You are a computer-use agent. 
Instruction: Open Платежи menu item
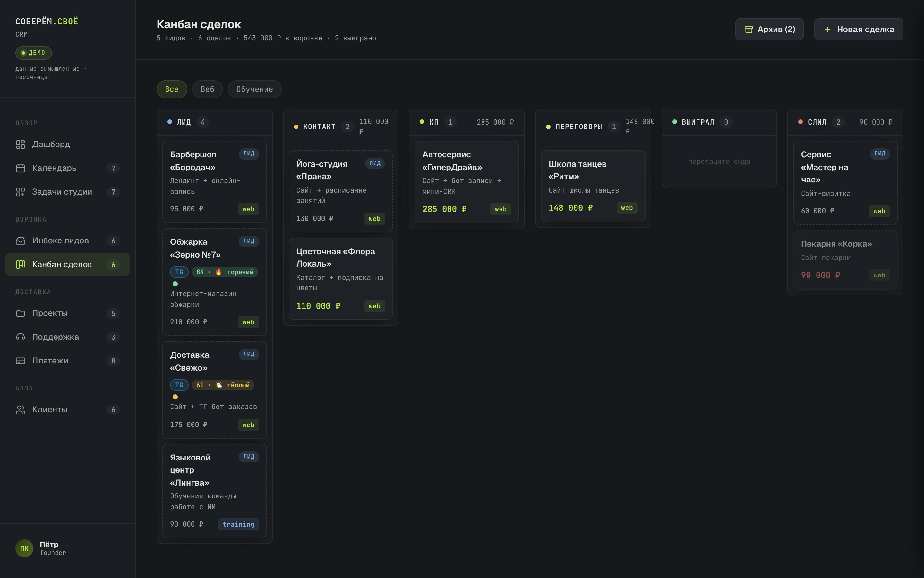pyautogui.click(x=68, y=361)
